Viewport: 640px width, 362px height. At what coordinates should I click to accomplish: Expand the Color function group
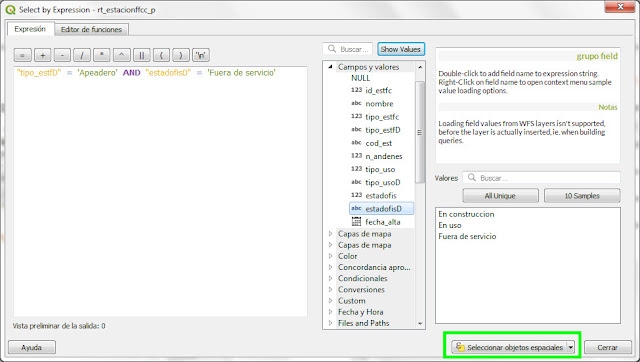point(331,256)
